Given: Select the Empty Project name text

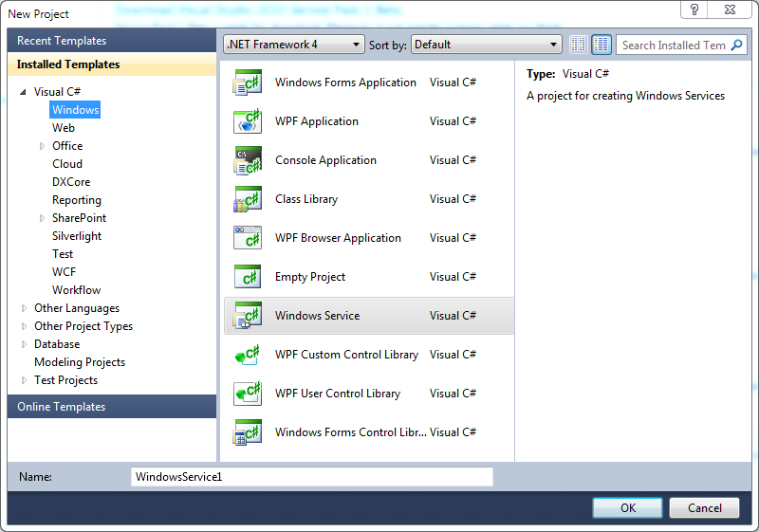Looking at the screenshot, I should pos(310,277).
